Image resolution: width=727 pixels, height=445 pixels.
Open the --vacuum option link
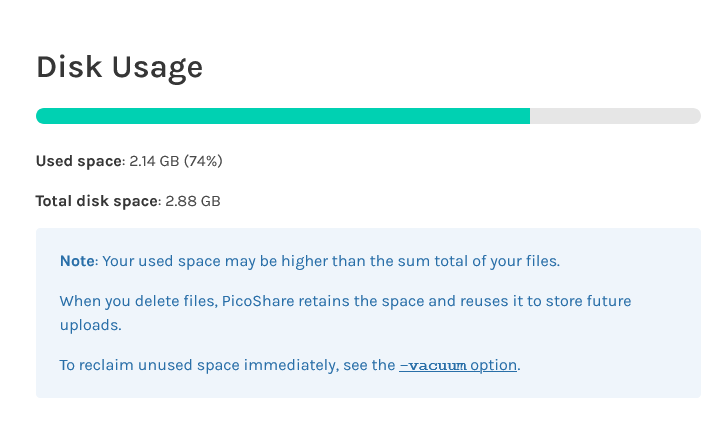[458, 365]
